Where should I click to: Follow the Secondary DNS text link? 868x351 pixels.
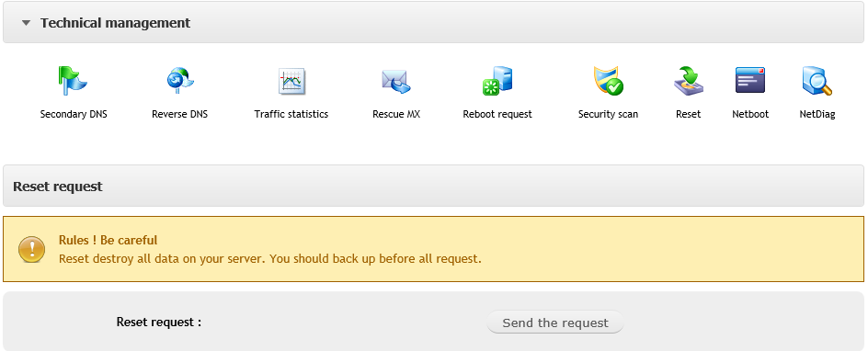[74, 115]
